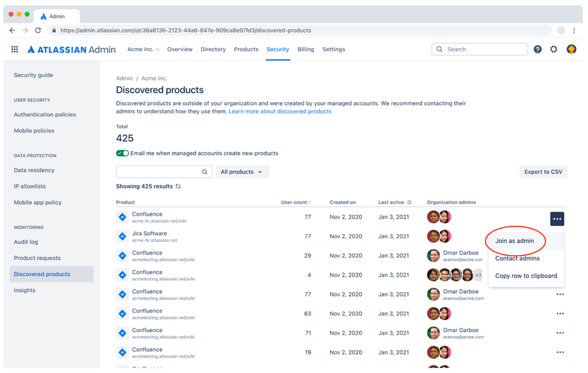Select Join as admin menu option

pyautogui.click(x=515, y=241)
